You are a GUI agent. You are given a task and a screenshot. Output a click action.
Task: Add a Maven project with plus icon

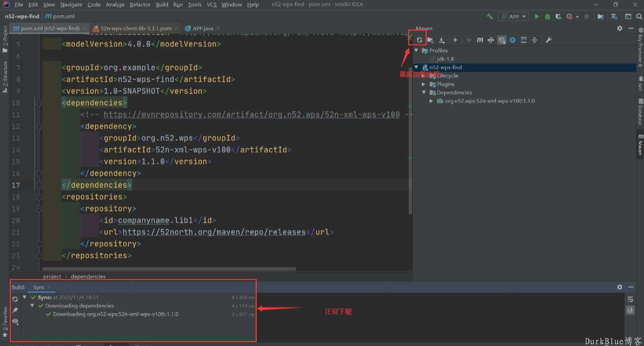click(455, 40)
